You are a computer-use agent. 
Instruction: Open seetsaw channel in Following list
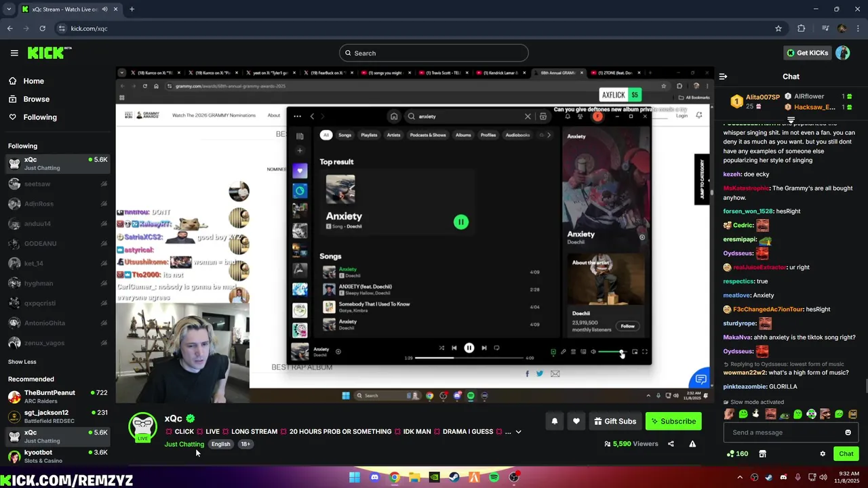click(x=58, y=184)
